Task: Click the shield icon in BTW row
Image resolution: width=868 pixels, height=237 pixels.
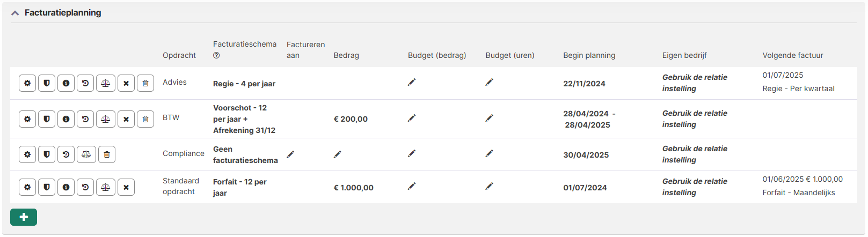Action: 47,119
